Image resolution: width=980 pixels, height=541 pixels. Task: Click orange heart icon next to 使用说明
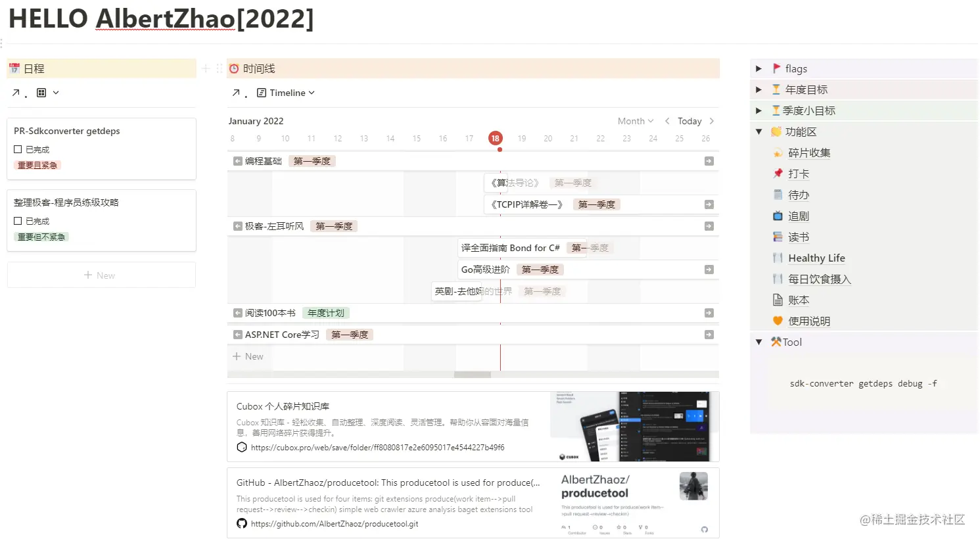[x=778, y=321]
